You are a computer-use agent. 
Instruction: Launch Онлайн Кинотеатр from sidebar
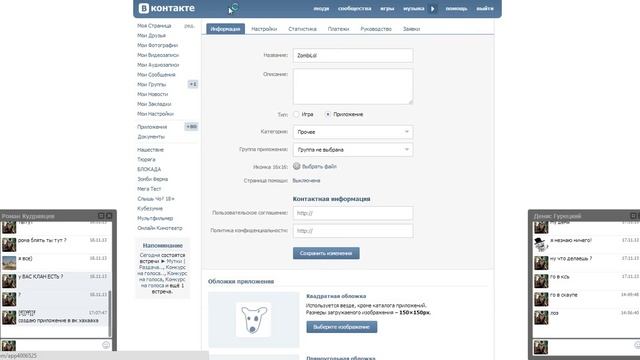(x=160, y=228)
